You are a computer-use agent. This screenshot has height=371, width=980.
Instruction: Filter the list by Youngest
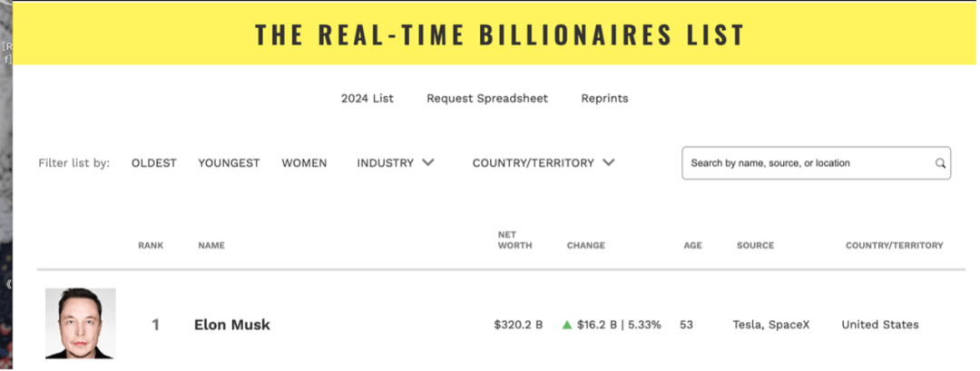pos(229,163)
